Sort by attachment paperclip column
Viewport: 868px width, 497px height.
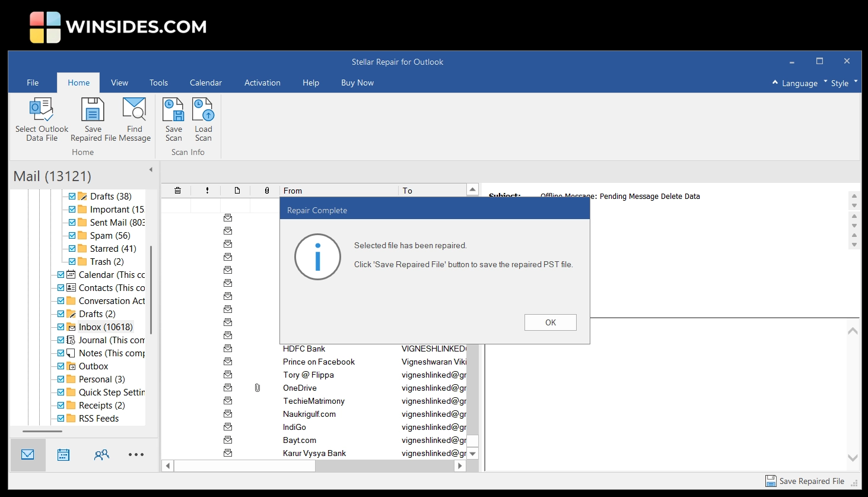pyautogui.click(x=267, y=191)
